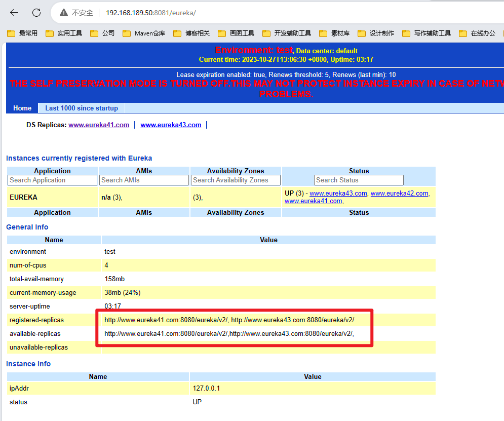Image resolution: width=504 pixels, height=421 pixels.
Task: Open the 在线办公 bookmark folder
Action: [477, 33]
